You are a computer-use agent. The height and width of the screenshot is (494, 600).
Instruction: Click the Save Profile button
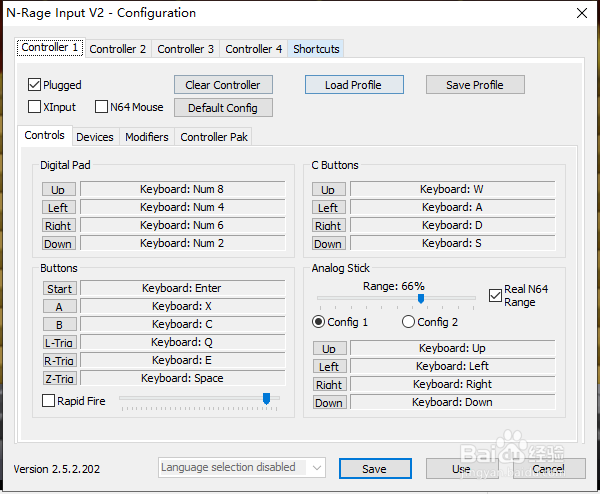click(475, 85)
